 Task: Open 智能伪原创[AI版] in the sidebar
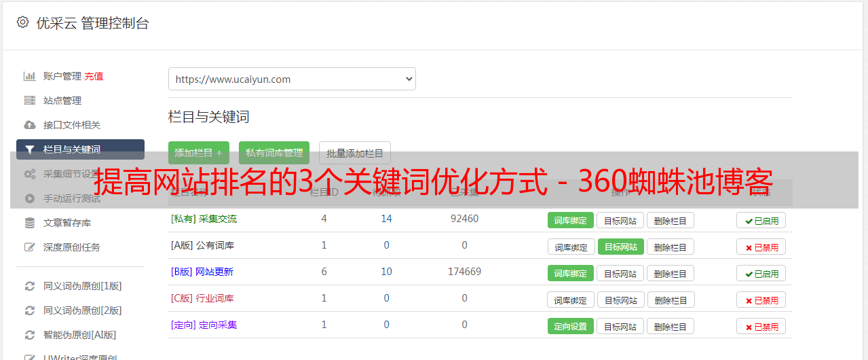pyautogui.click(x=80, y=335)
